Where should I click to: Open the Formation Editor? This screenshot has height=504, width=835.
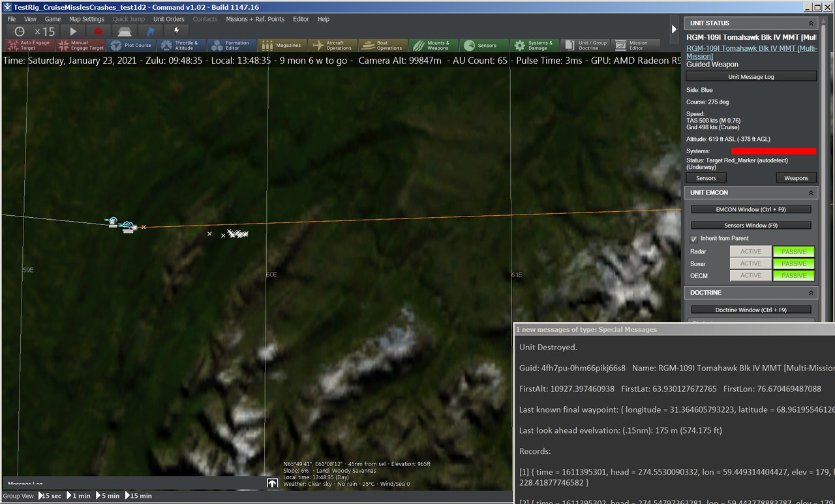[x=232, y=46]
